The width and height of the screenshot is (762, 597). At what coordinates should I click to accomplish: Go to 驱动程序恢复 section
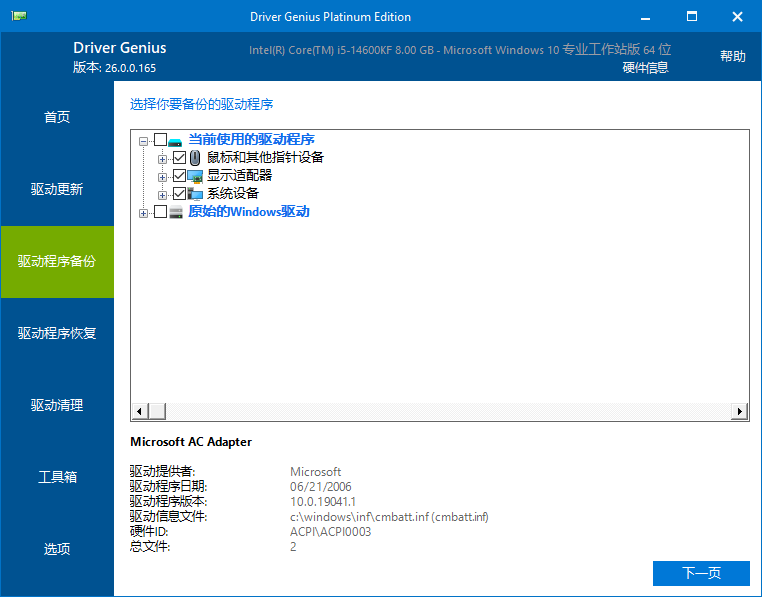pos(57,334)
